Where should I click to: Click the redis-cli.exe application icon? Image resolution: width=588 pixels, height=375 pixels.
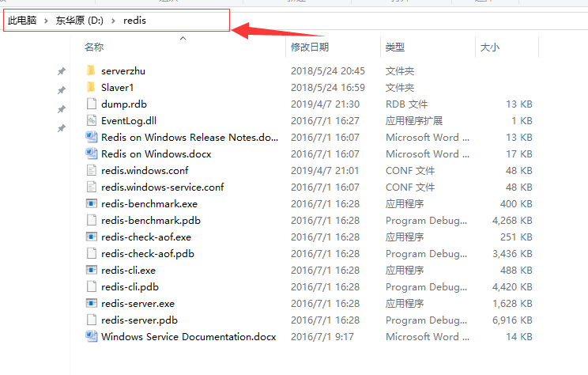(x=92, y=270)
